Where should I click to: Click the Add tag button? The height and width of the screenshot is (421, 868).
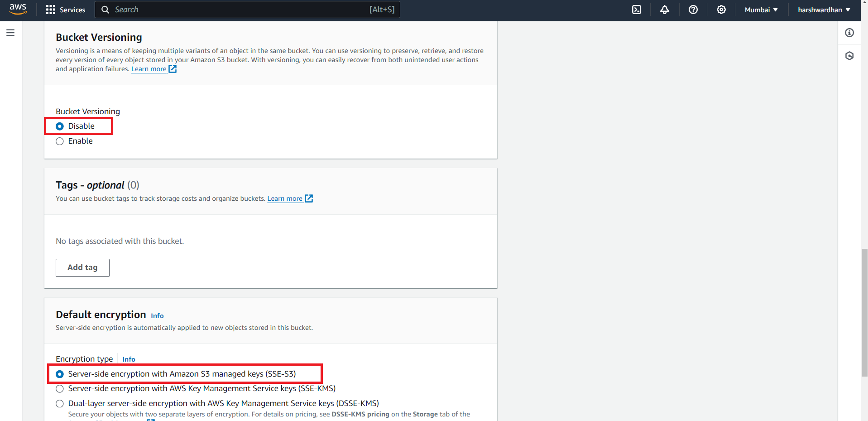point(82,268)
